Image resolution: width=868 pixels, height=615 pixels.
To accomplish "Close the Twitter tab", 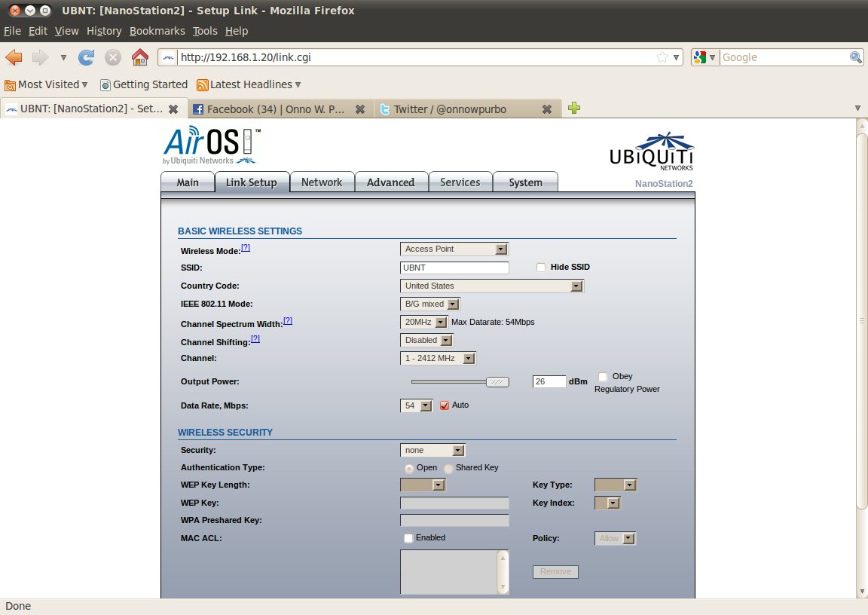I will pos(547,109).
